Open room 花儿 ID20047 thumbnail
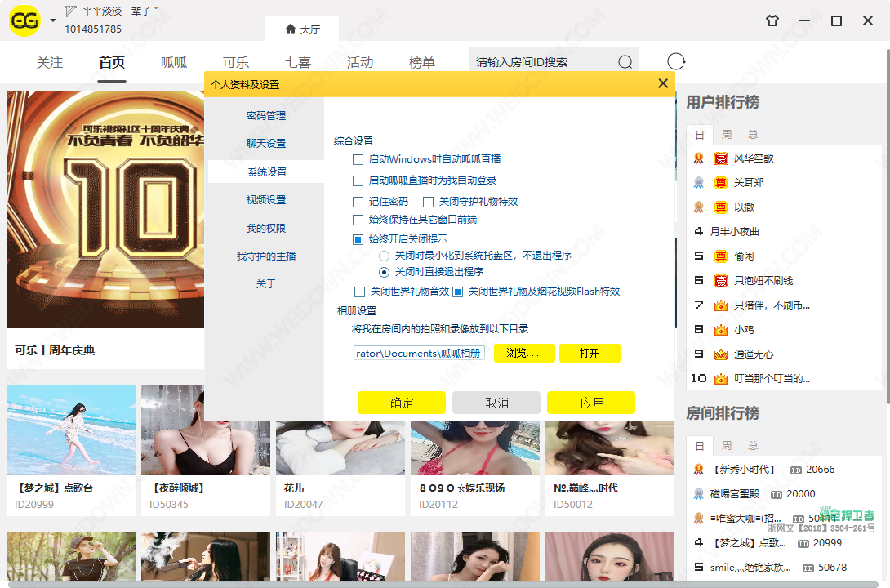 coord(340,448)
